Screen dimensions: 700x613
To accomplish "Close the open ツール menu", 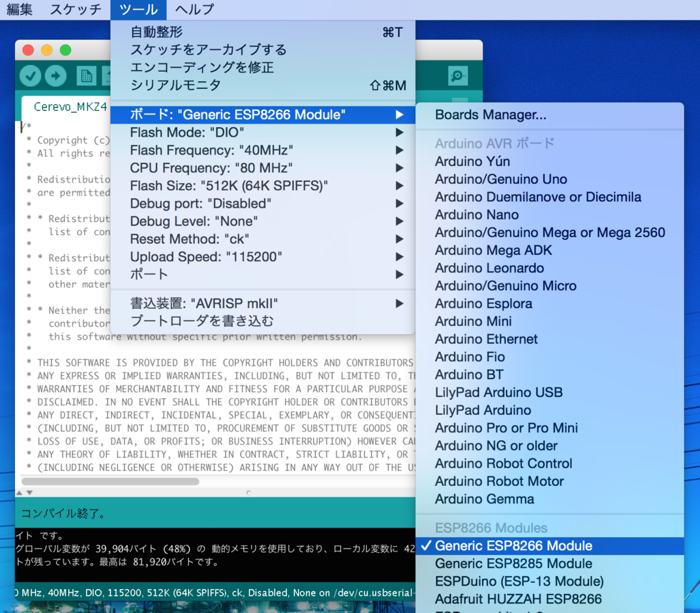I will click(138, 10).
